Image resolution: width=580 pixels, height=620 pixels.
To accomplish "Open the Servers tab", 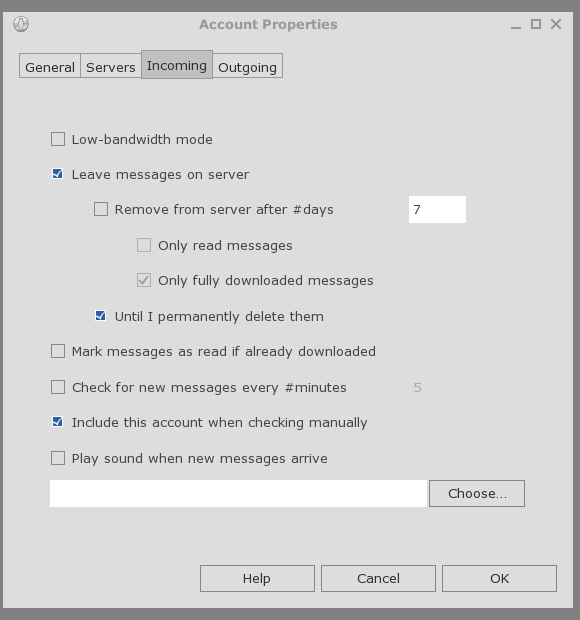I will pos(111,66).
